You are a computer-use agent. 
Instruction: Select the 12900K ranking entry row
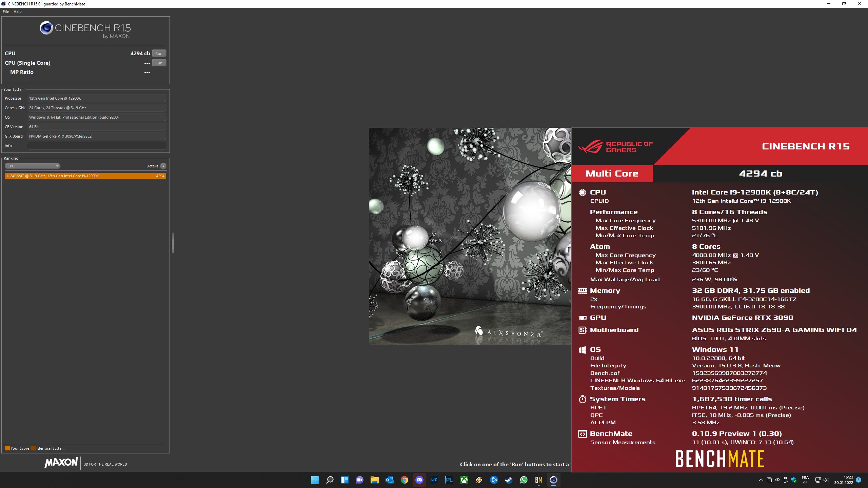point(85,176)
